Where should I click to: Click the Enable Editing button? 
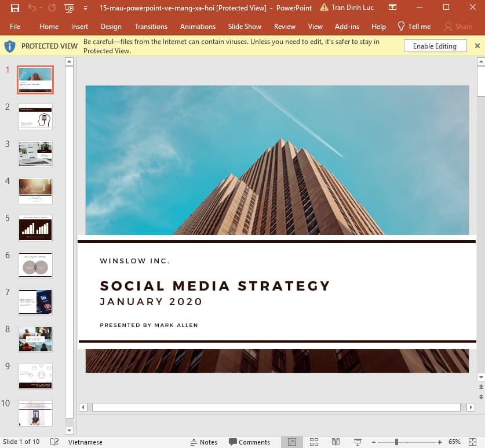pyautogui.click(x=435, y=46)
